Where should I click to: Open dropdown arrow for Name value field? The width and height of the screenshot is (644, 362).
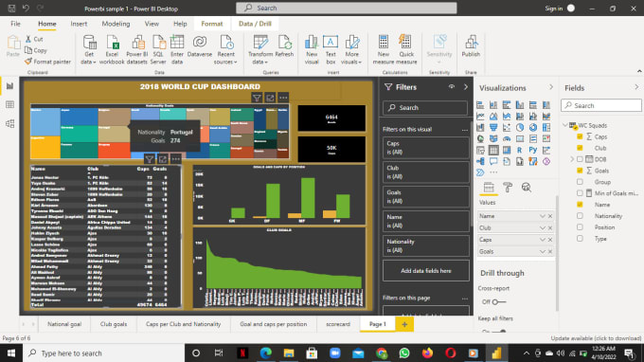tap(542, 216)
